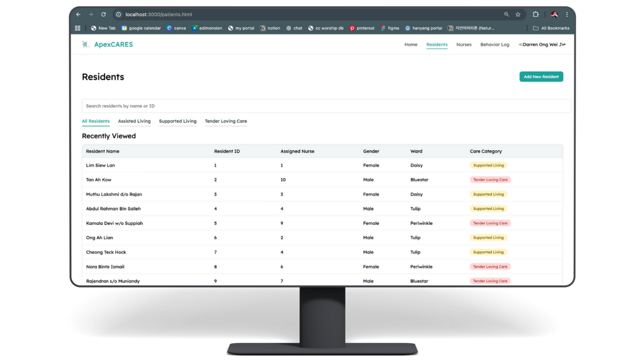This screenshot has width=644, height=362.
Task: Click the Add New Resident button
Action: point(541,77)
